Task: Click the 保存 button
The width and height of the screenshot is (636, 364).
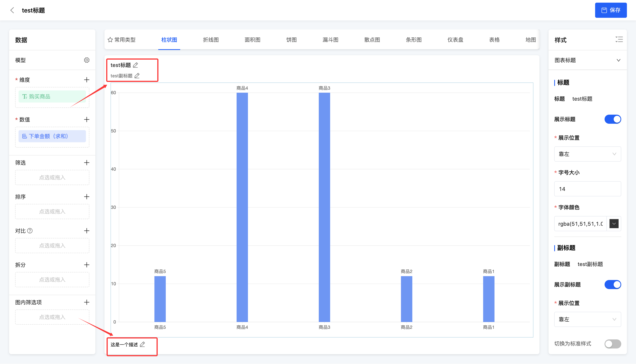Action: pos(610,10)
